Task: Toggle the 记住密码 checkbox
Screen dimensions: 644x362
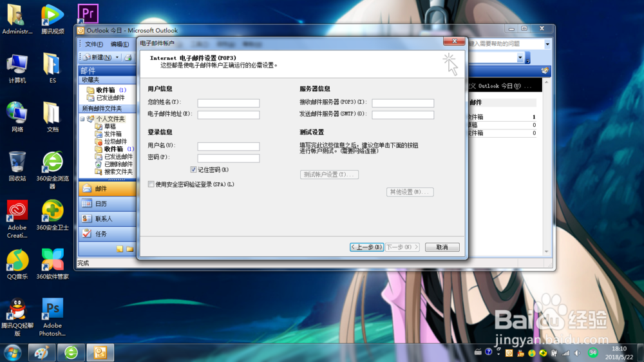Action: [x=193, y=169]
